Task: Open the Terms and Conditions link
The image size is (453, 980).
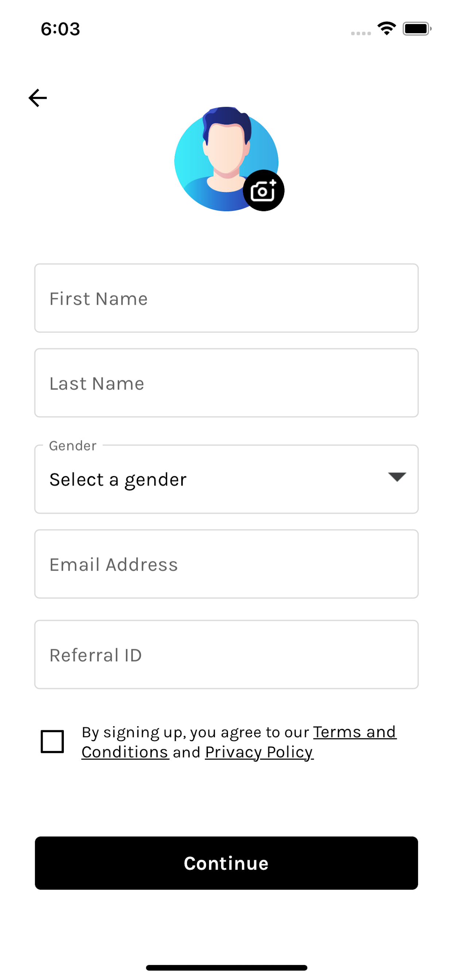Action: tap(239, 742)
